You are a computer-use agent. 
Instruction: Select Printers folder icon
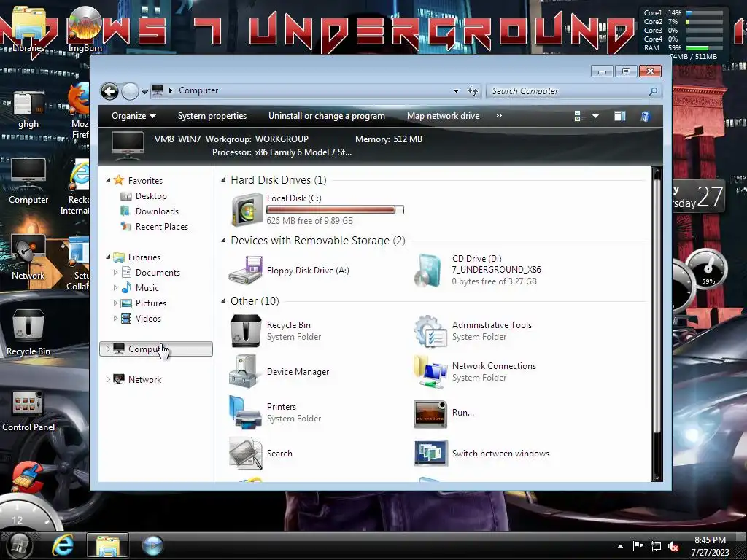pos(246,413)
